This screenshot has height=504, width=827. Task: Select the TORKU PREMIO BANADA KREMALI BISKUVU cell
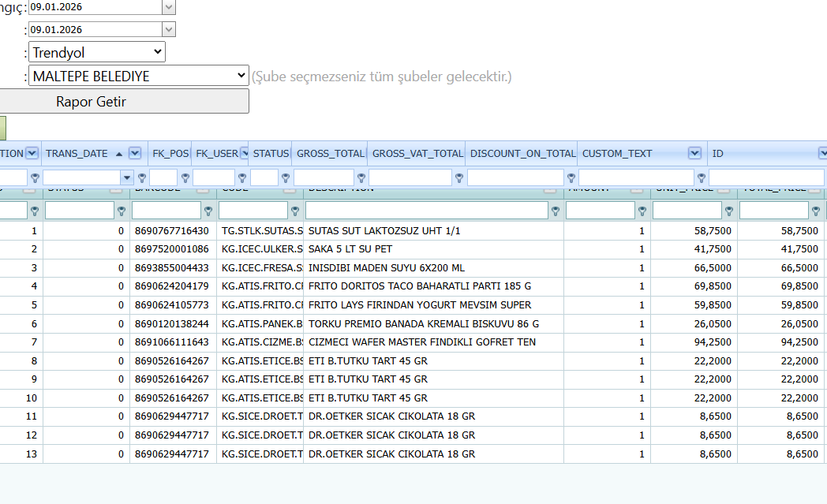[433, 323]
